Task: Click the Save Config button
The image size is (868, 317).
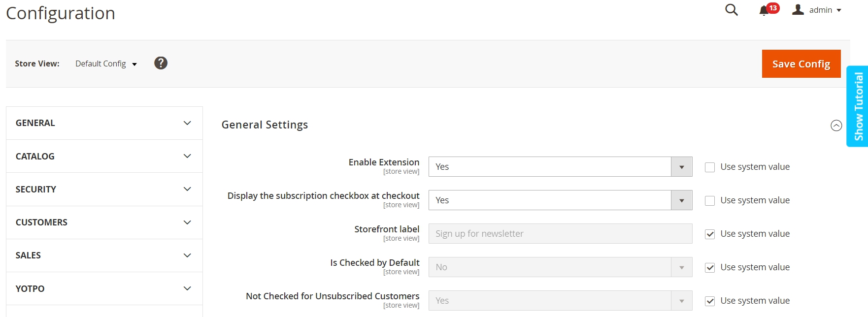Action: click(x=801, y=63)
